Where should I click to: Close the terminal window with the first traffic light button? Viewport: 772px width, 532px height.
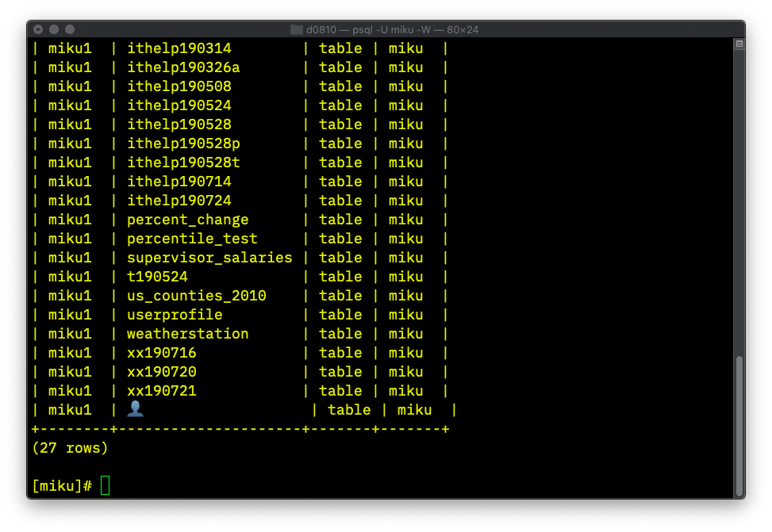point(38,29)
